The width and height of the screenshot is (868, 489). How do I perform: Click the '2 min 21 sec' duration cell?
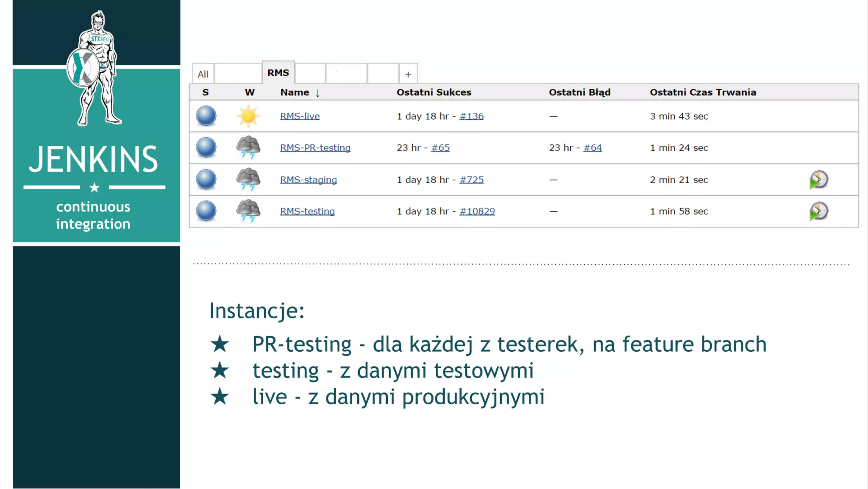[x=679, y=180]
